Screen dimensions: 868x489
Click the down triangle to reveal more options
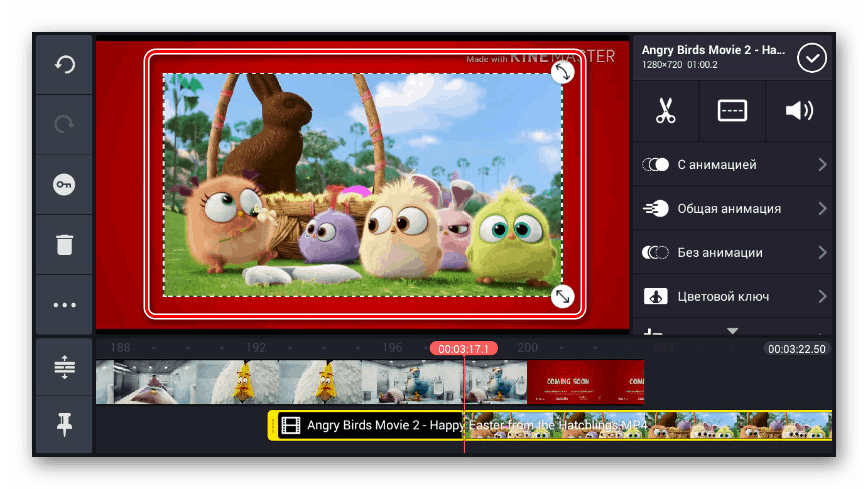pyautogui.click(x=732, y=331)
